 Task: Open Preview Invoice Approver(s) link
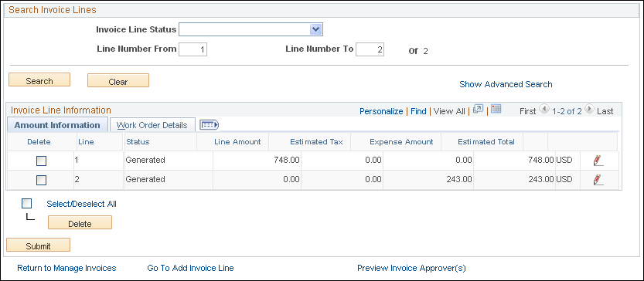coord(411,268)
